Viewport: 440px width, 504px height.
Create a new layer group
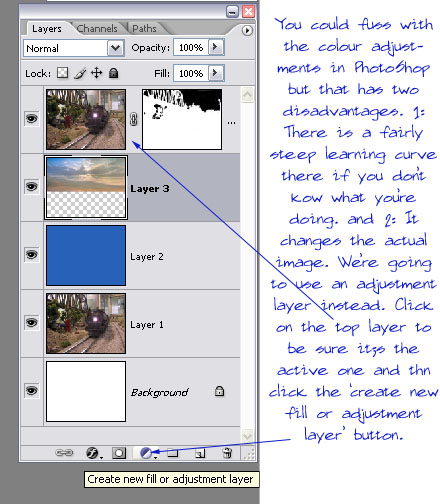pos(173,453)
